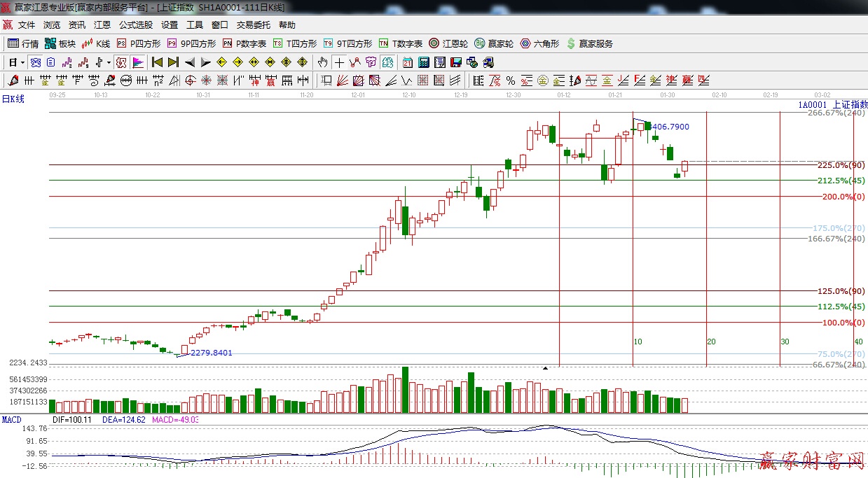Select the hand pan tool
The height and width of the screenshot is (478, 868).
[323, 62]
